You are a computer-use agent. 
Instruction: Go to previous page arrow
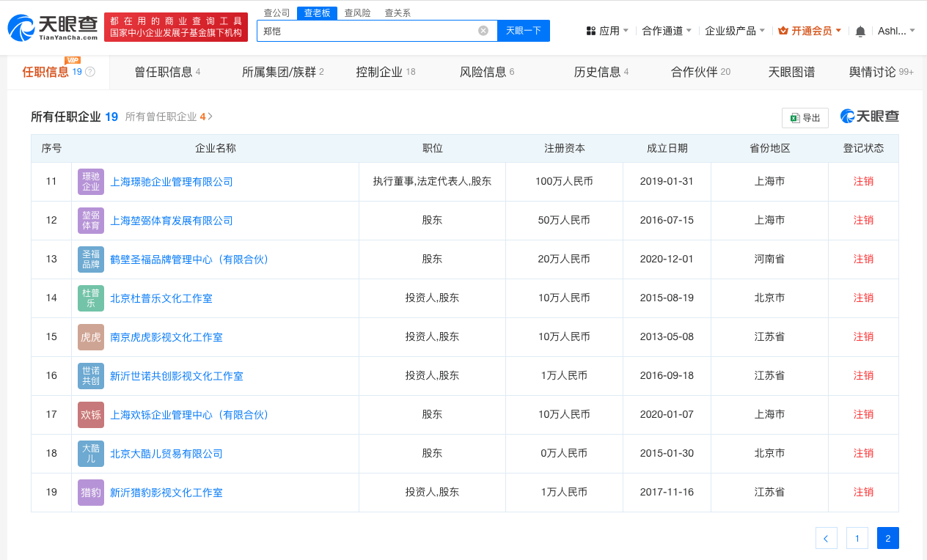pyautogui.click(x=826, y=539)
